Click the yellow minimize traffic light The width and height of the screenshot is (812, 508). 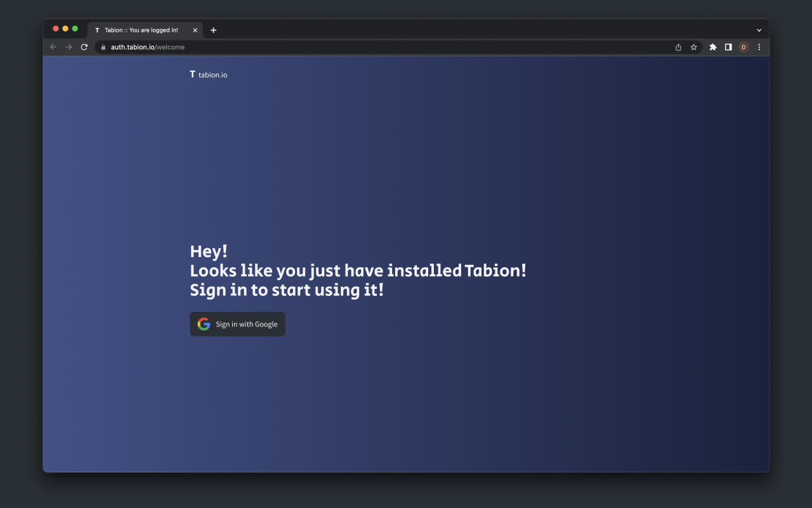tap(65, 29)
